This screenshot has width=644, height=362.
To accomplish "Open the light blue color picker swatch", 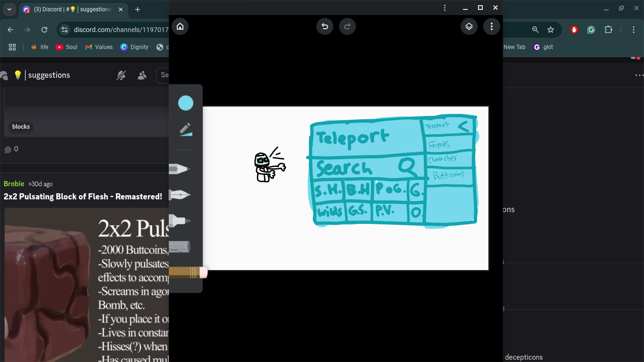I will pyautogui.click(x=186, y=103).
